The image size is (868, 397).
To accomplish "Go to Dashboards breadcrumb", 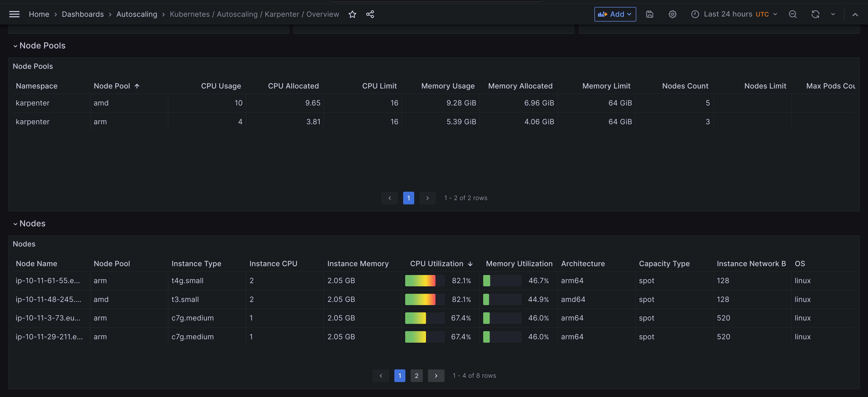I will (x=83, y=14).
